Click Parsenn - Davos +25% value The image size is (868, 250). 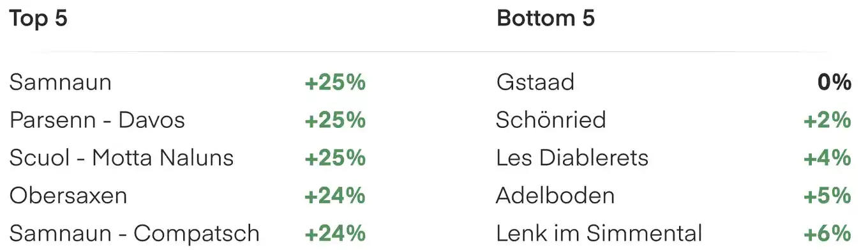point(335,120)
